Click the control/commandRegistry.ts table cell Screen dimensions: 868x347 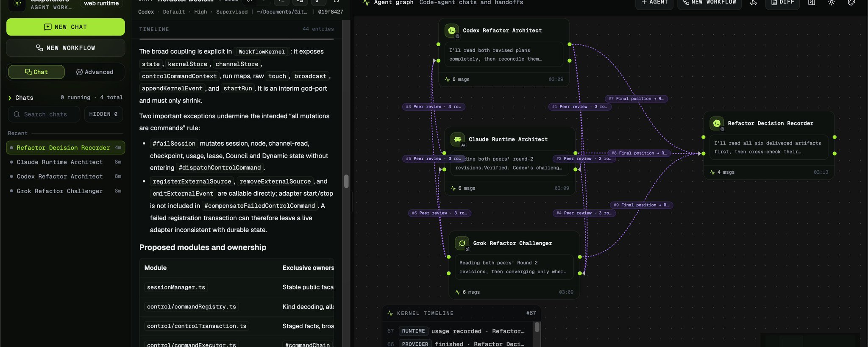192,307
